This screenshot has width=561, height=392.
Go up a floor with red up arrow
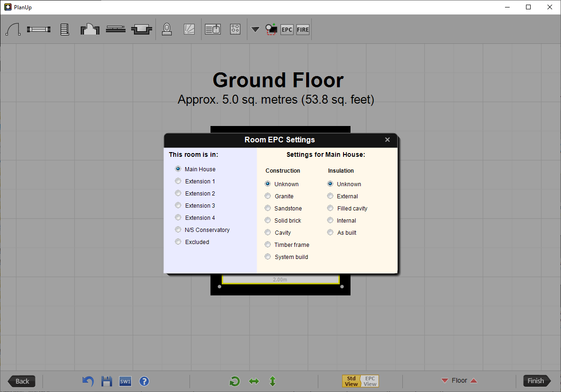(x=474, y=381)
